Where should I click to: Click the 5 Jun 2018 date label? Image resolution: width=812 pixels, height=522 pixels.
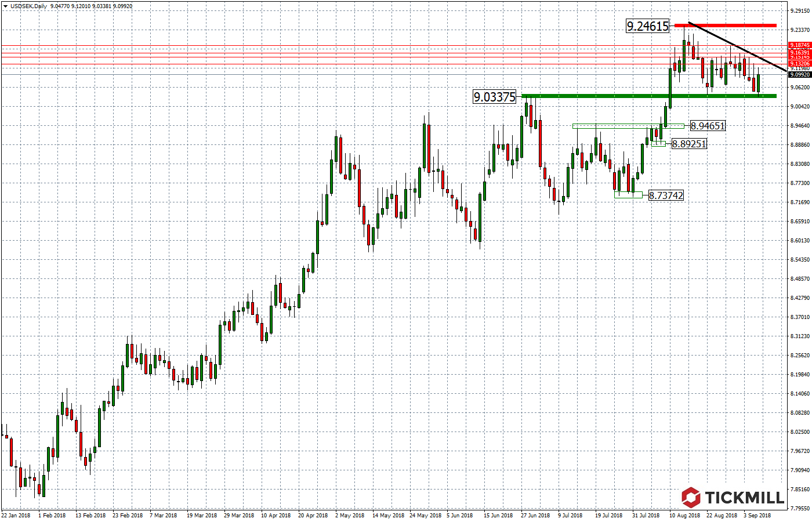[461, 515]
